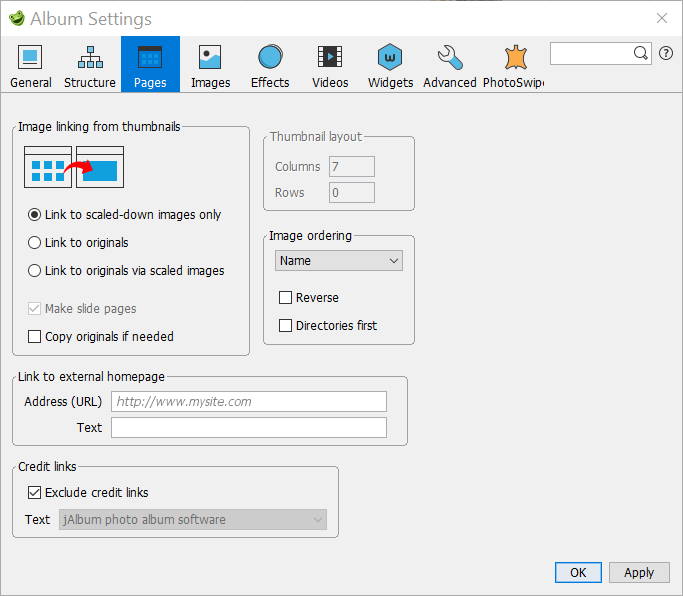This screenshot has width=683, height=596.
Task: Open the Widgets settings icon
Action: click(390, 57)
